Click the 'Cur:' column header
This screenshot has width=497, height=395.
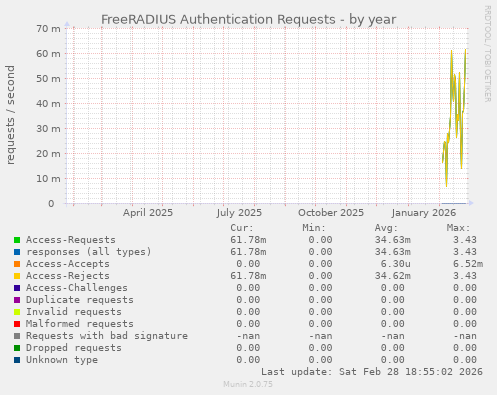[x=242, y=228]
